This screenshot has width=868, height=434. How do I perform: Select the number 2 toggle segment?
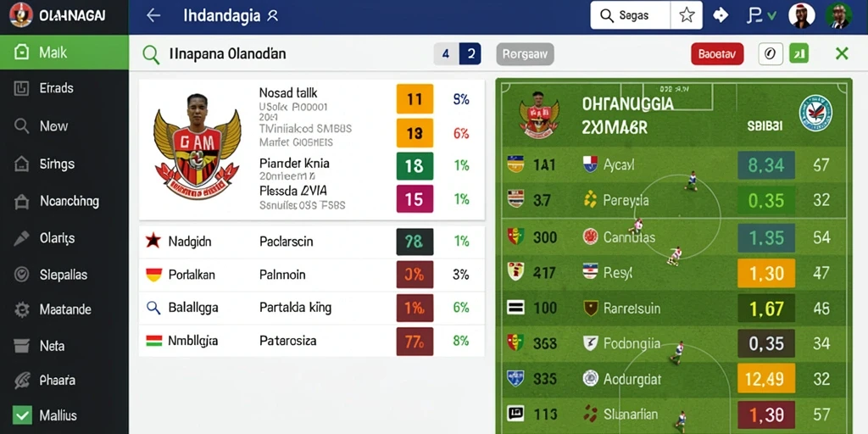(470, 53)
